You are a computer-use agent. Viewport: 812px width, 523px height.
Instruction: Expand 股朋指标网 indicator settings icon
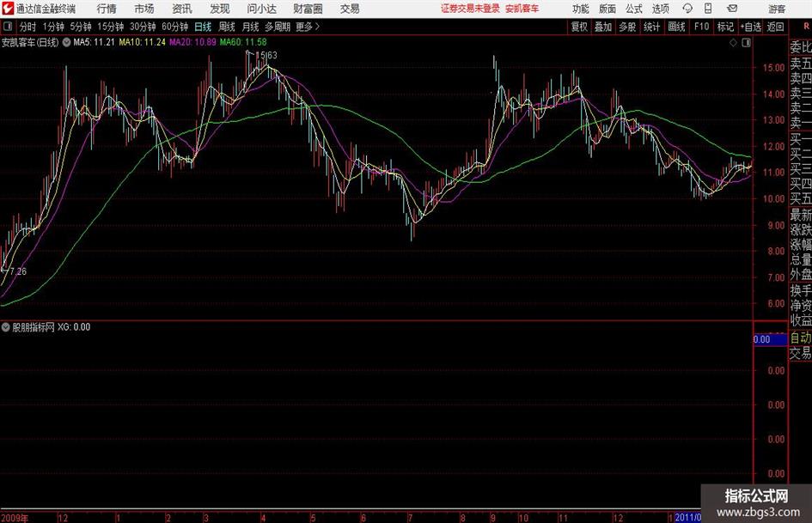pos(6,327)
